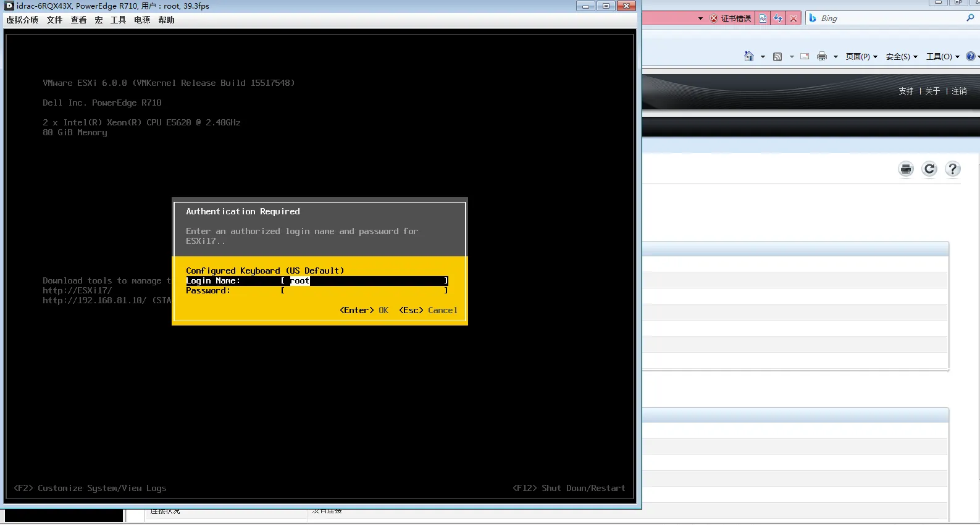Open the 查看 (View) menu

(78, 20)
